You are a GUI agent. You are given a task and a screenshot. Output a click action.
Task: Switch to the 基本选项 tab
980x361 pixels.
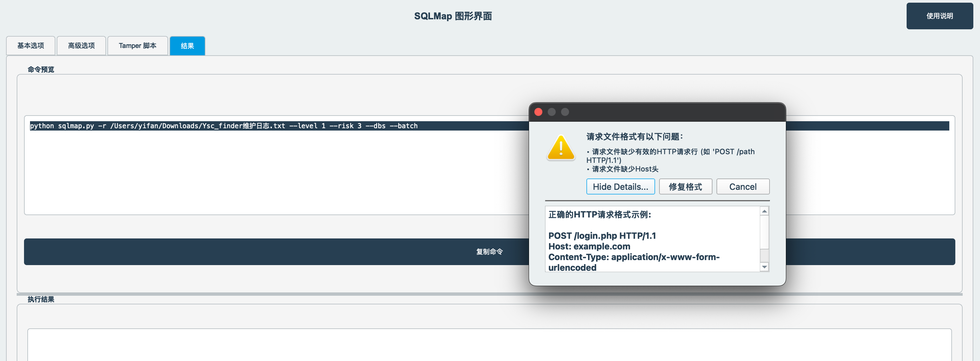(x=31, y=46)
